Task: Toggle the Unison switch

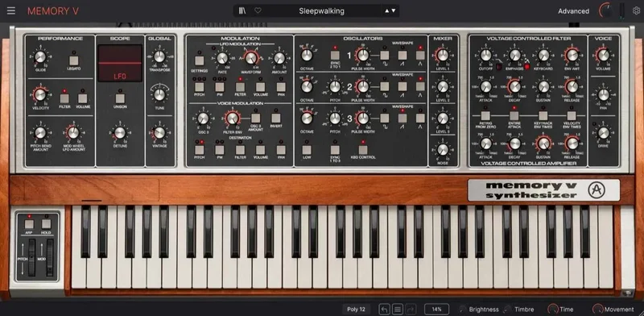Action: click(120, 98)
